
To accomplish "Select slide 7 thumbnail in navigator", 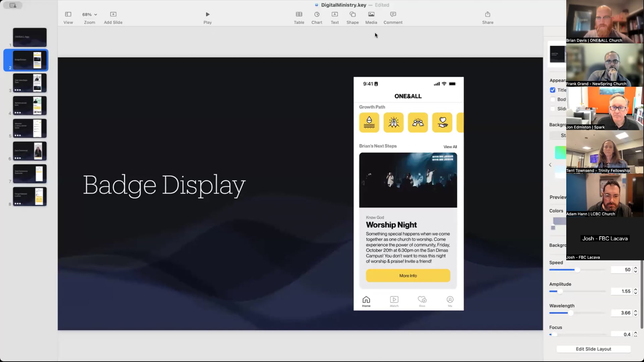I will click(30, 174).
